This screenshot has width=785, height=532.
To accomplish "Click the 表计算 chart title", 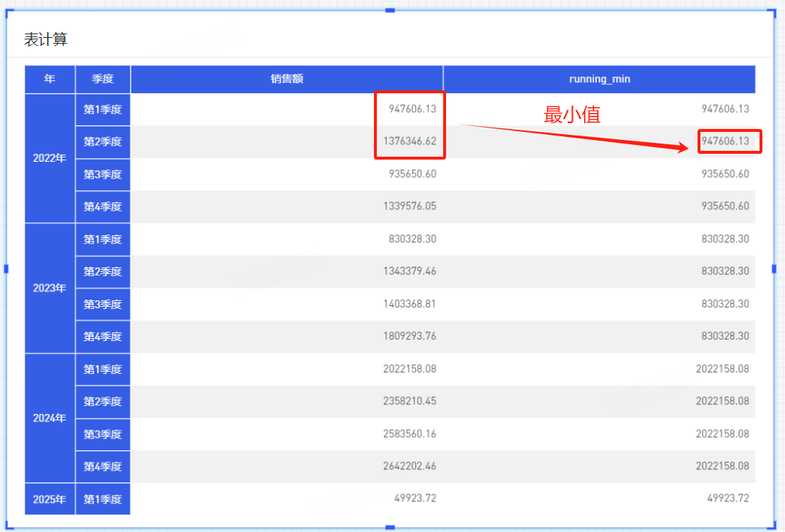I will [x=46, y=40].
